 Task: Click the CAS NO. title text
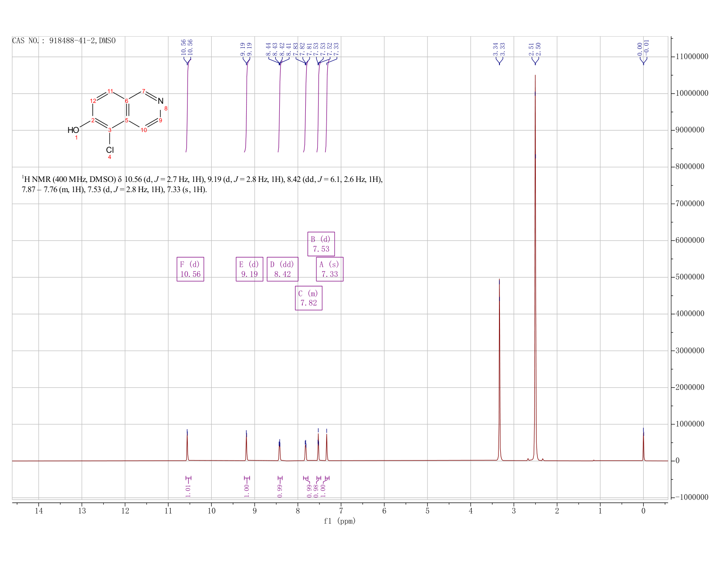coord(64,41)
